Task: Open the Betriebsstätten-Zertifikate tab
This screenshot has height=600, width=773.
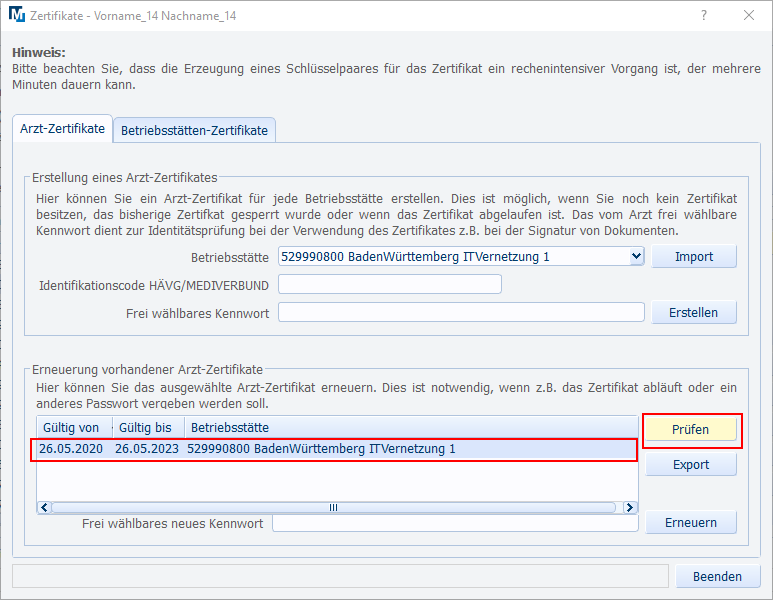Action: (x=194, y=130)
